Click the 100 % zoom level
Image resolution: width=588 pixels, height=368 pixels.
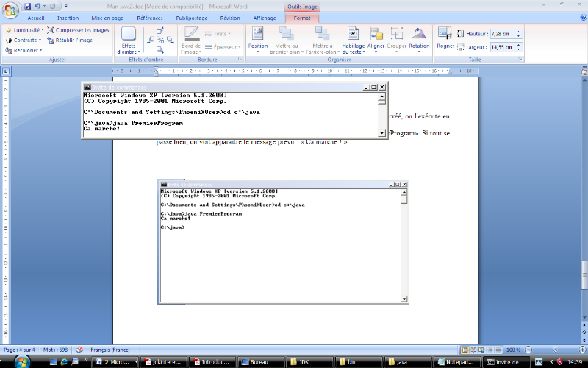coord(512,350)
